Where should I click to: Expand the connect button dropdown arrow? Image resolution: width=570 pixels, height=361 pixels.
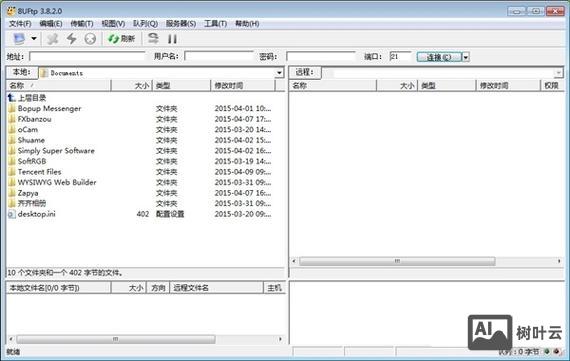[x=466, y=57]
